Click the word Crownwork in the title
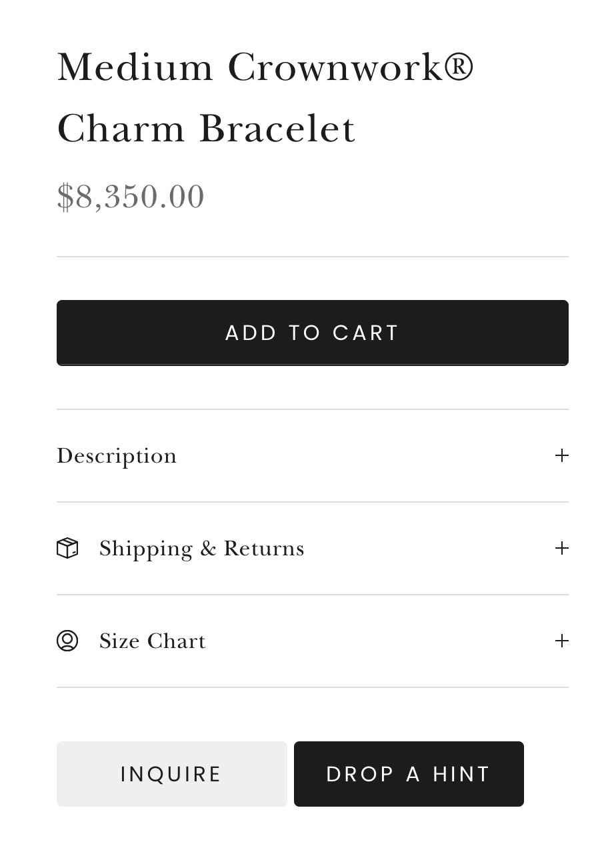This screenshot has width=616, height=848. pyautogui.click(x=335, y=67)
